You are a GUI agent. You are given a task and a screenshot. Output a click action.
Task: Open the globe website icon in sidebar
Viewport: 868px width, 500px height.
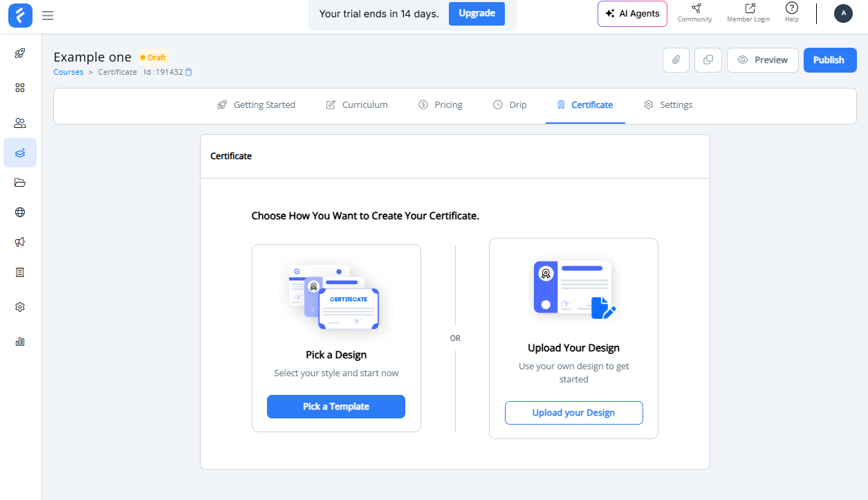(x=19, y=212)
